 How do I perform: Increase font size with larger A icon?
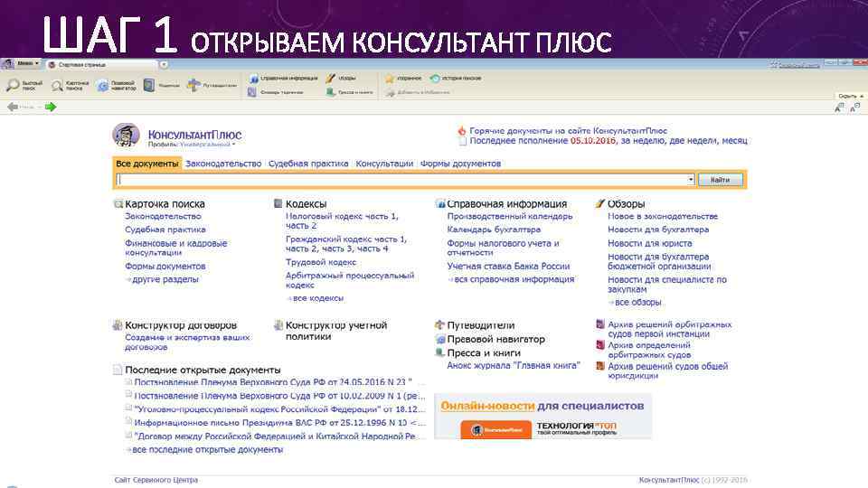click(x=840, y=108)
